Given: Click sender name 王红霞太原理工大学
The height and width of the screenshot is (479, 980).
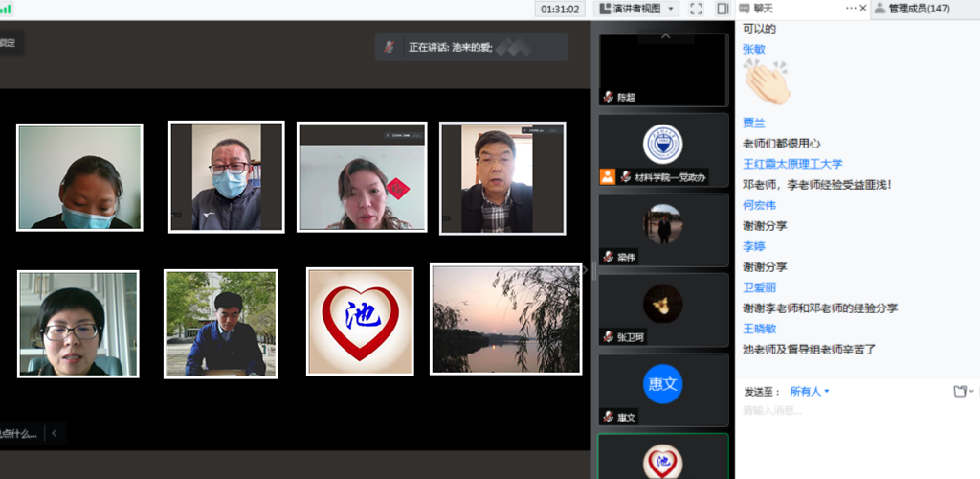Looking at the screenshot, I should pyautogui.click(x=792, y=164).
